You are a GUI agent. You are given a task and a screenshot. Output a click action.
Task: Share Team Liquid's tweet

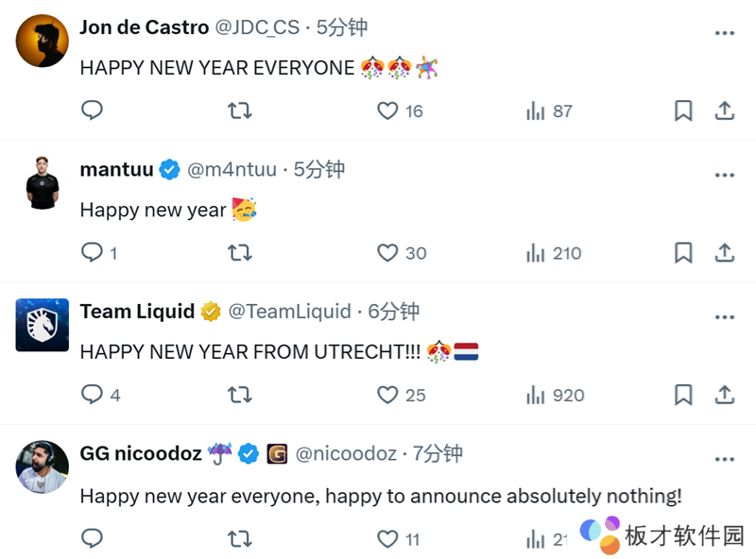coord(725,395)
